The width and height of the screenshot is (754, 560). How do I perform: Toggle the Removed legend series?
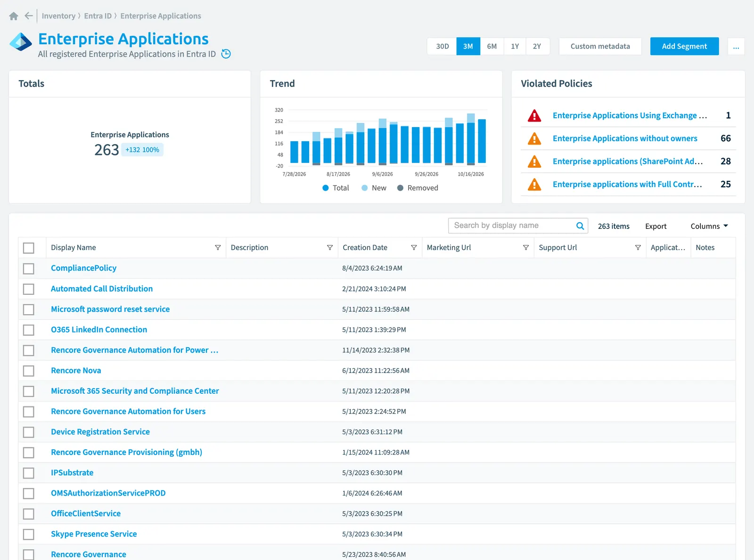(x=418, y=188)
